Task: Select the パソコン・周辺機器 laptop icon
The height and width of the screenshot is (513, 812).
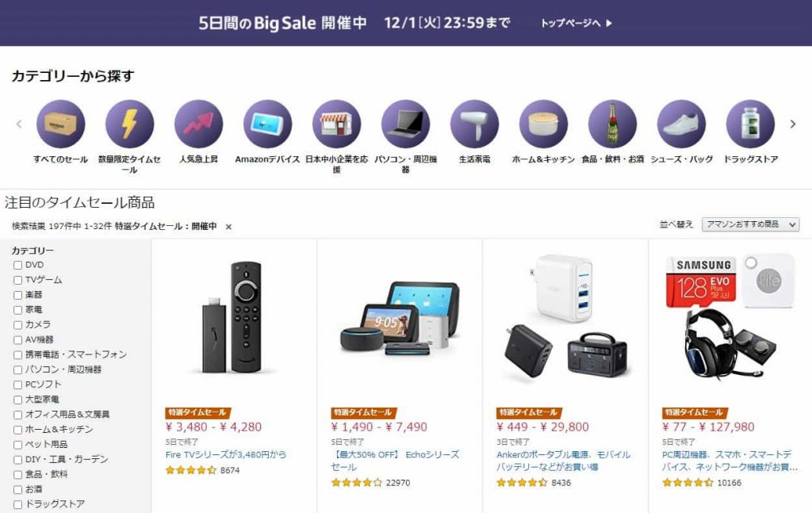Action: (405, 124)
